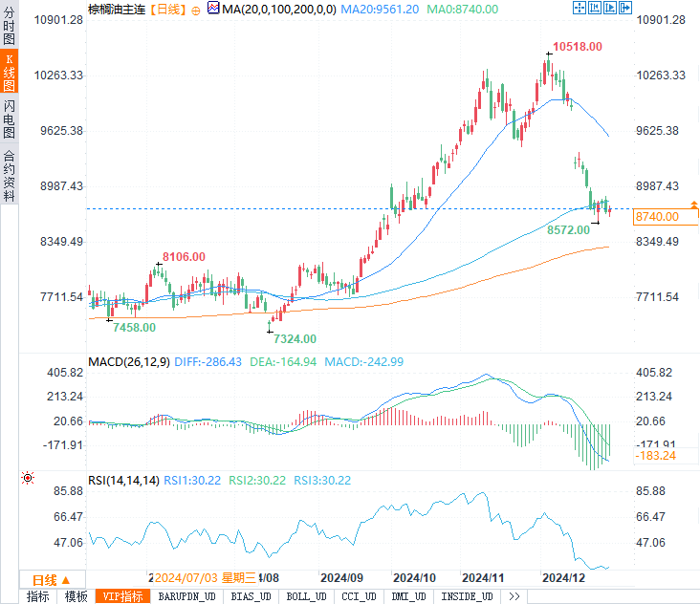Open 合约资料 side tab
The image size is (700, 604).
(9, 175)
